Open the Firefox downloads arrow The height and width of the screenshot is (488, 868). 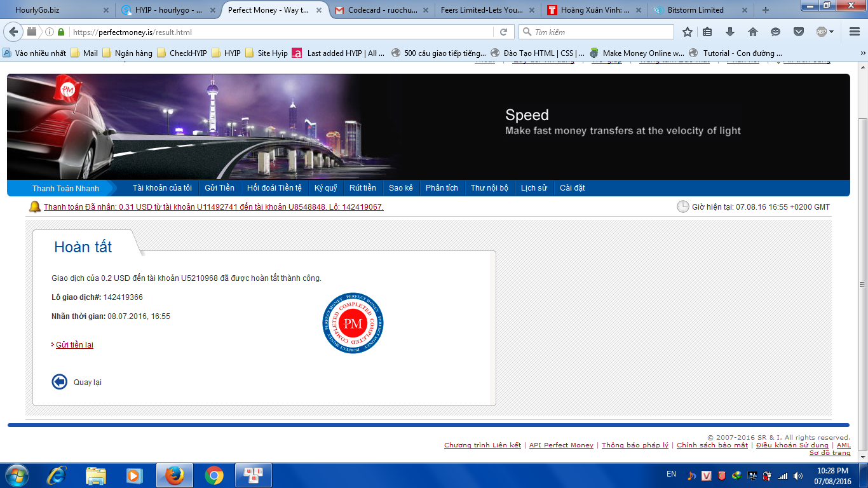[730, 32]
